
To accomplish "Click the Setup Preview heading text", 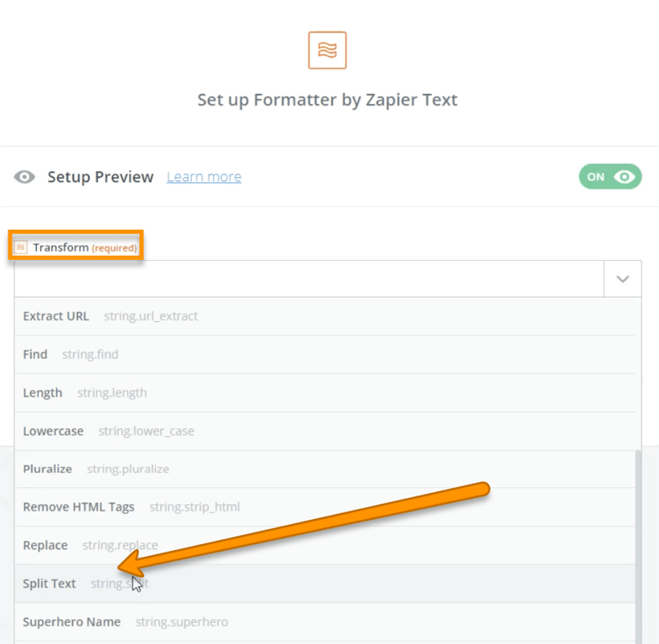I will click(x=101, y=177).
